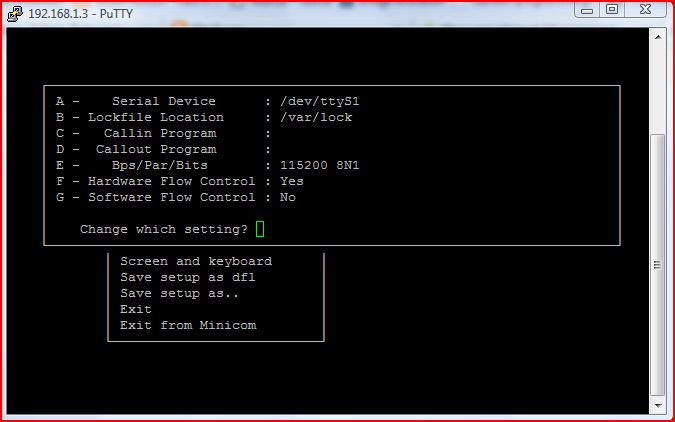This screenshot has width=675, height=422.
Task: Select the Callin Program row
Action: pos(164,133)
